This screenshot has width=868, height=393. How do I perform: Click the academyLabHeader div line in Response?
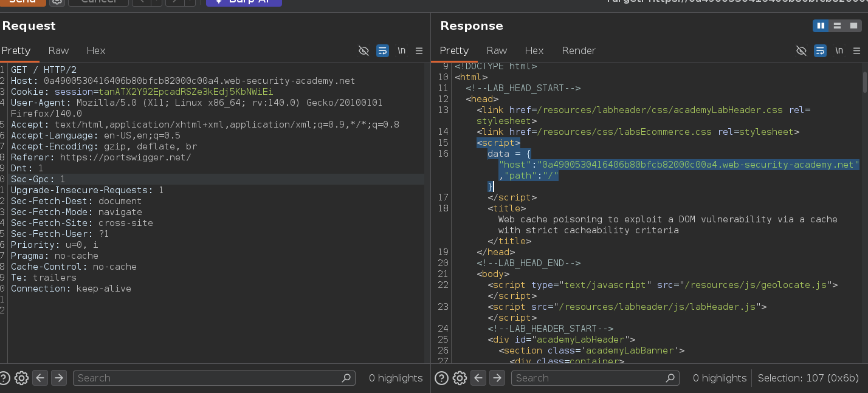point(561,340)
